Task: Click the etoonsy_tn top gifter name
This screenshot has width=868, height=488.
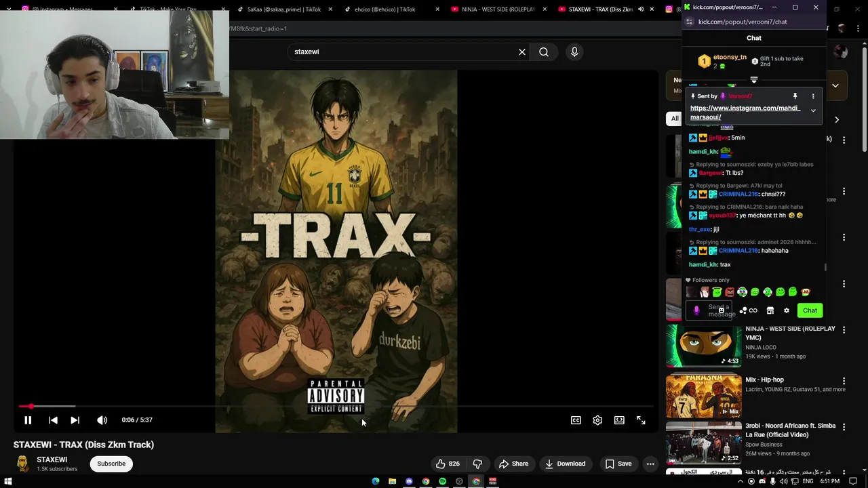Action: point(730,57)
